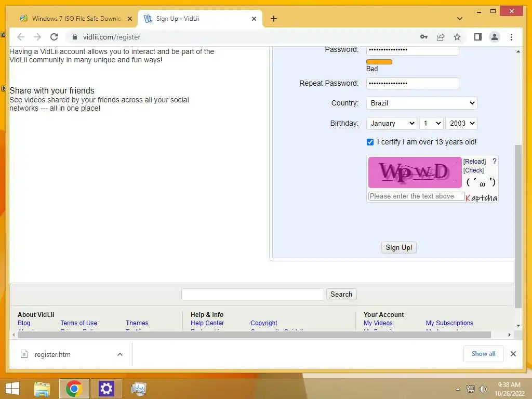Click the scroll down arrow
Viewport: 532px width, 399px height.
click(518, 326)
